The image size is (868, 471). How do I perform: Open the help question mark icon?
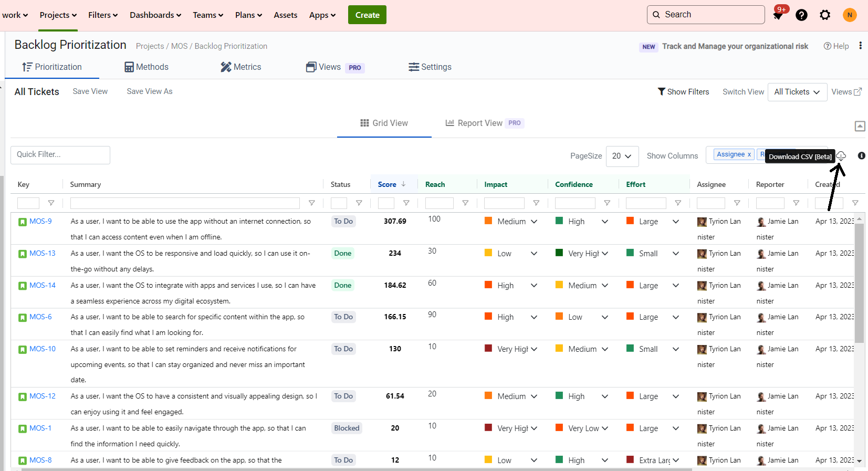801,15
